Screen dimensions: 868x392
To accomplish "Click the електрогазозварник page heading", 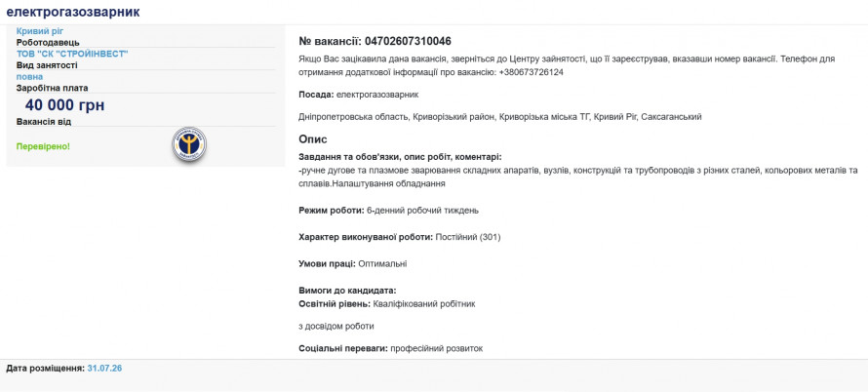I will point(73,11).
